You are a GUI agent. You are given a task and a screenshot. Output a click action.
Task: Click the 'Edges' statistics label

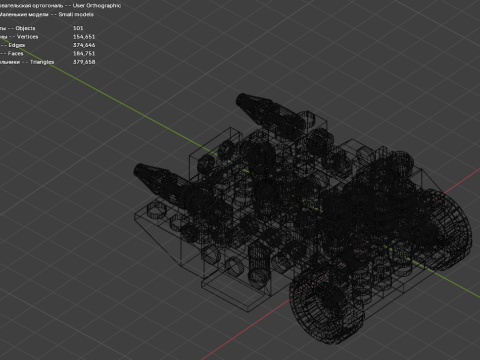(17, 45)
